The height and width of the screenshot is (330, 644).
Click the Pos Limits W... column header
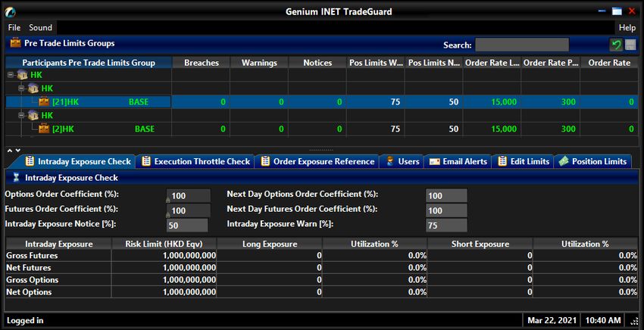click(x=376, y=63)
